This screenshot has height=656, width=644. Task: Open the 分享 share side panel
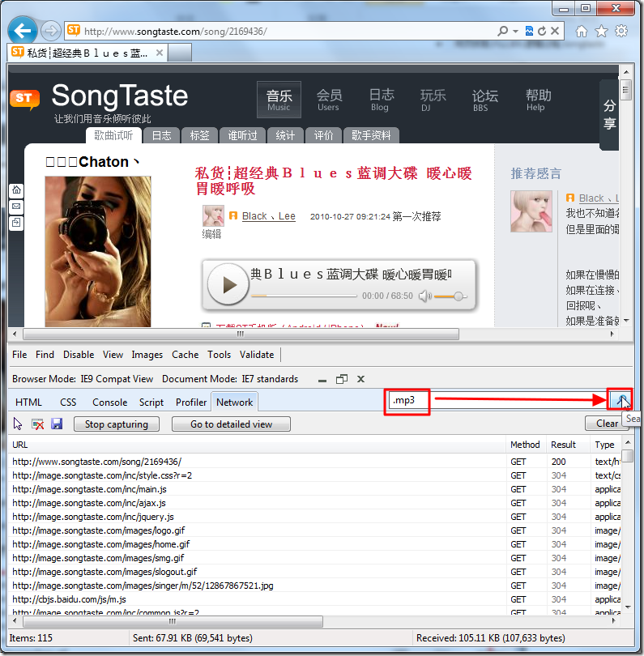click(609, 115)
